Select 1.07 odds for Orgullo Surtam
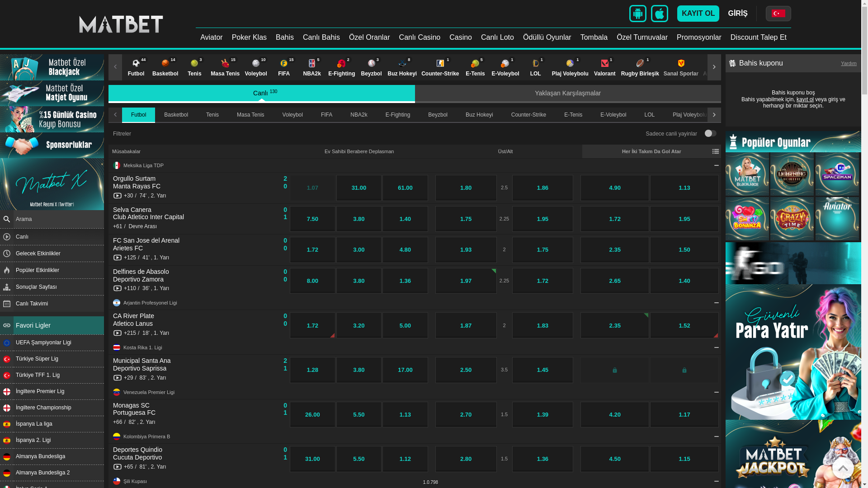 (312, 188)
